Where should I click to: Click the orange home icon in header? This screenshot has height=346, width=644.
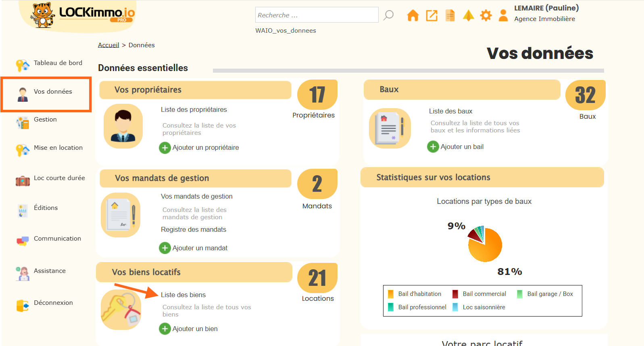click(413, 16)
